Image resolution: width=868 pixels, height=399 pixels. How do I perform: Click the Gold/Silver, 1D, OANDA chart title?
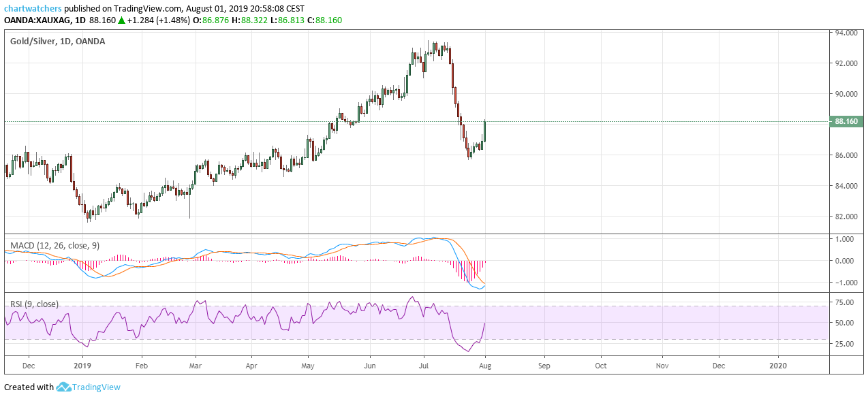(57, 42)
